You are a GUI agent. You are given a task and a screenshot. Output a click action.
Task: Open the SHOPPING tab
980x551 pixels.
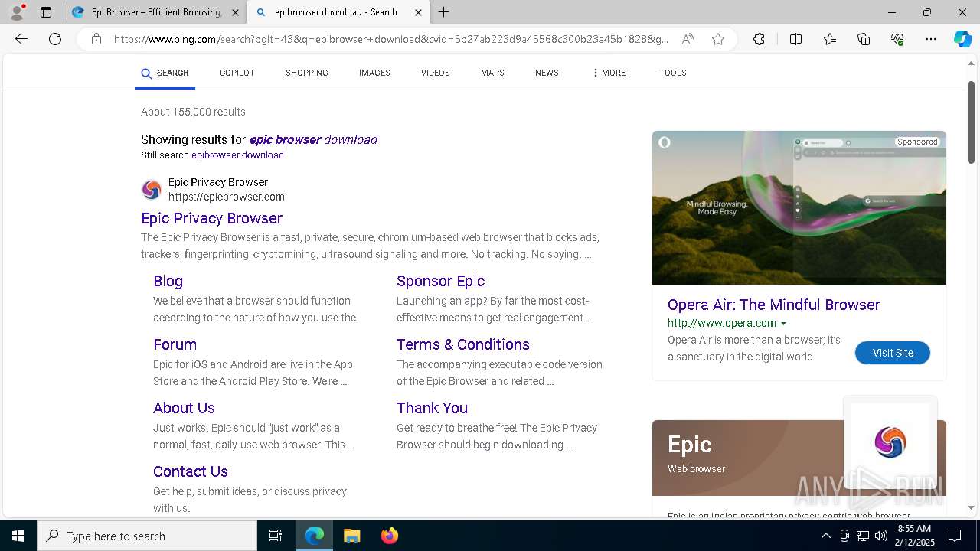[307, 73]
